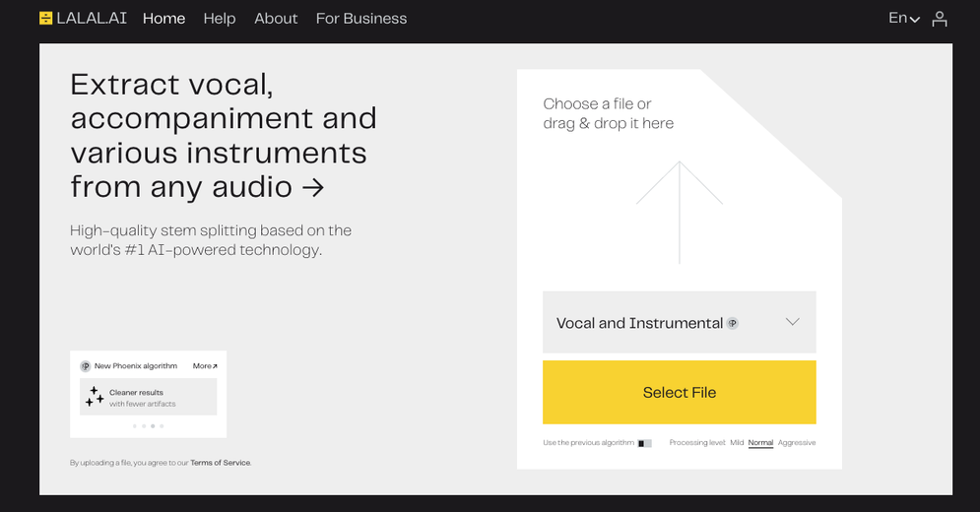Screen dimensions: 980x512
Task: Open the En language selector
Action: 904,18
